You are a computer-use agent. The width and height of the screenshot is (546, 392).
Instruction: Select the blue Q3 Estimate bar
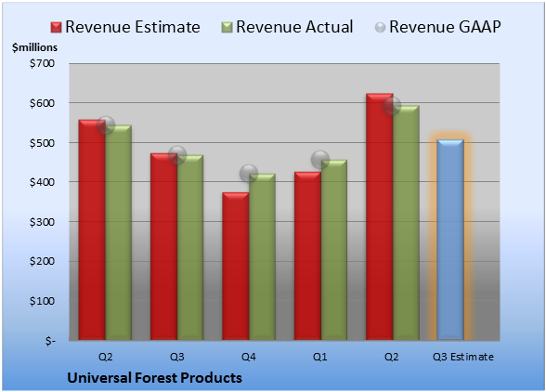[450, 240]
